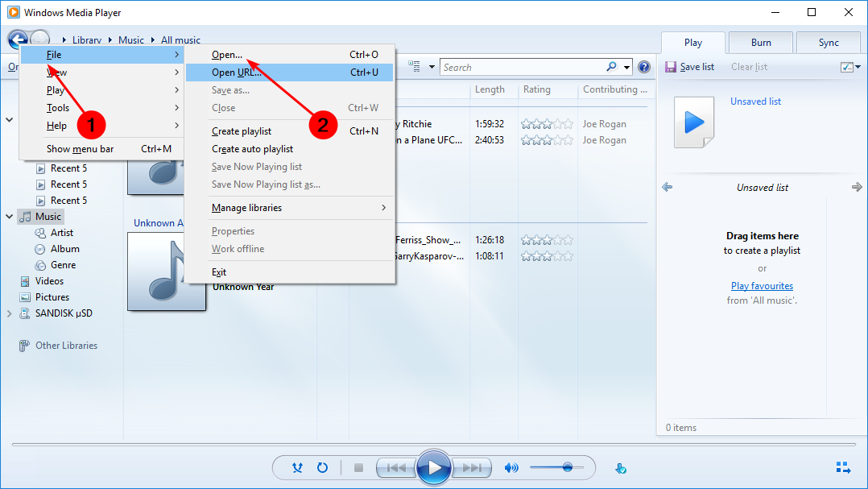Rate the 1:26:18 track stars
Image resolution: width=868 pixels, height=489 pixels.
coord(547,240)
